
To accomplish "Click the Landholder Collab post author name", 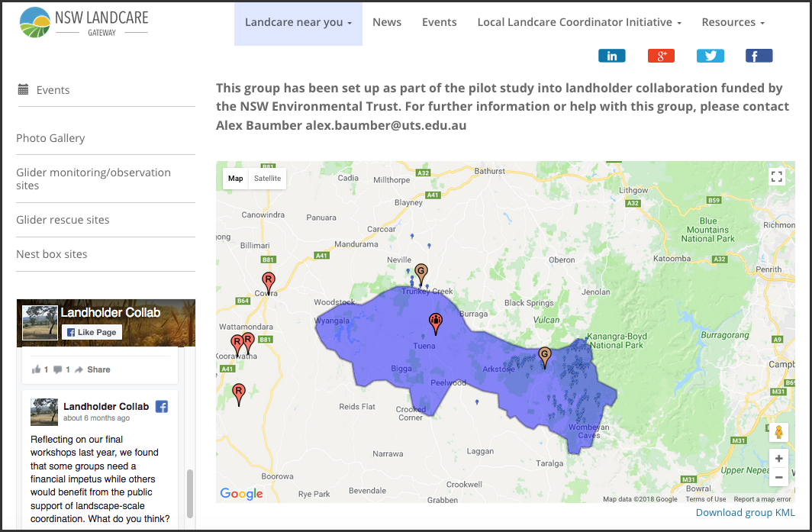I will pyautogui.click(x=106, y=407).
